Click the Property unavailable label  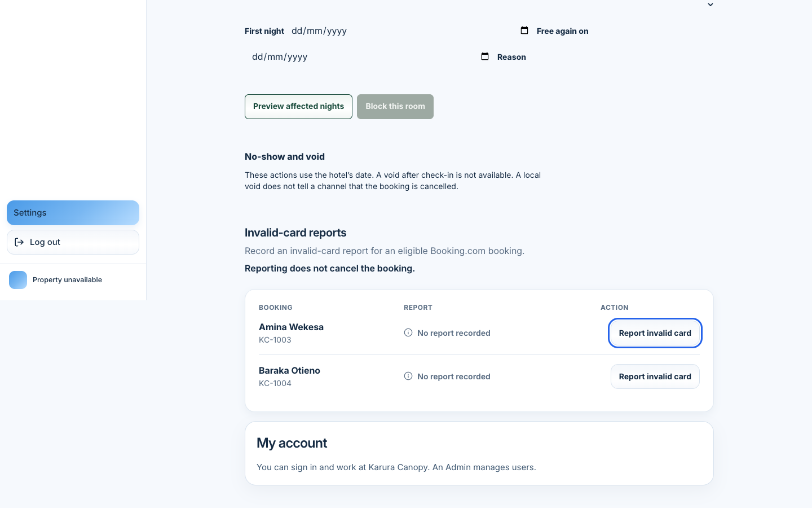coord(67,280)
